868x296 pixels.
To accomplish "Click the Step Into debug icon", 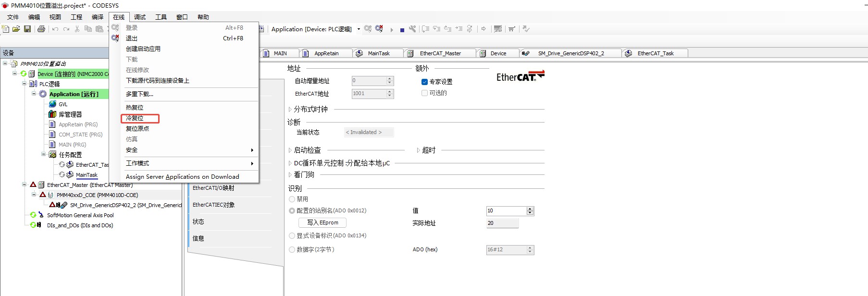I will 436,29.
